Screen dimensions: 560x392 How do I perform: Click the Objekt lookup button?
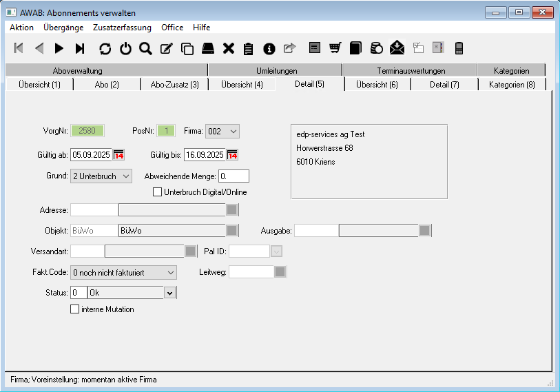[x=232, y=231]
